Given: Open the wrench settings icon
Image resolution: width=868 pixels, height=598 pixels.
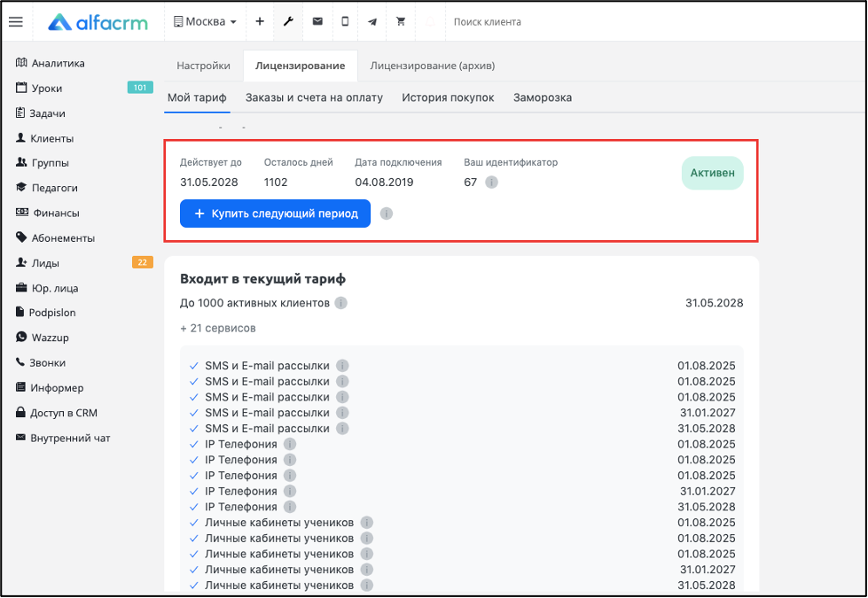Looking at the screenshot, I should tap(288, 21).
